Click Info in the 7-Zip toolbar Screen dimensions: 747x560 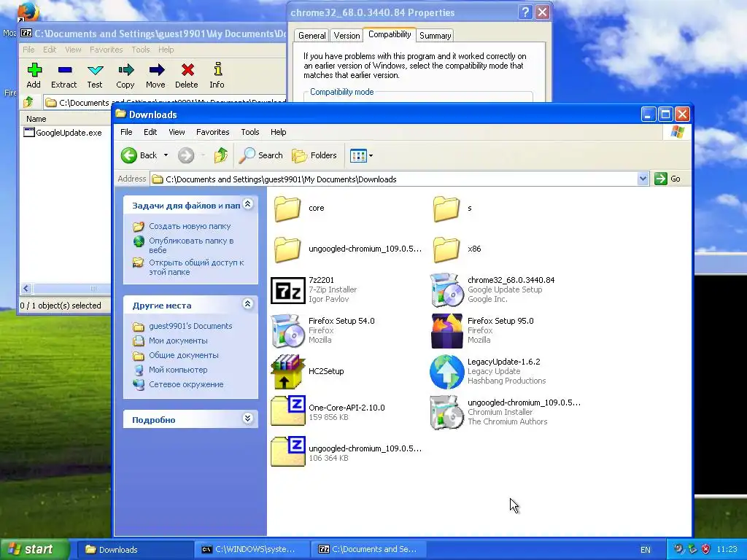217,75
